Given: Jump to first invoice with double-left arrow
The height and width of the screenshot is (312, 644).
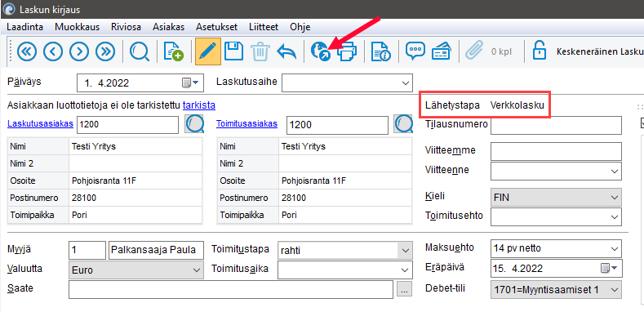Looking at the screenshot, I should point(27,51).
